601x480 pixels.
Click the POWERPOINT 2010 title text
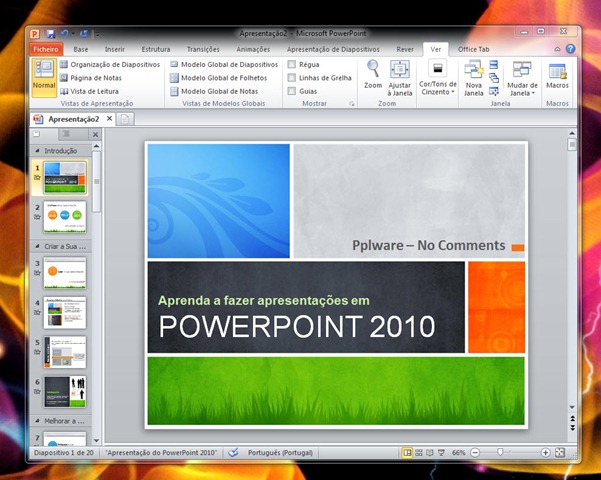[297, 327]
